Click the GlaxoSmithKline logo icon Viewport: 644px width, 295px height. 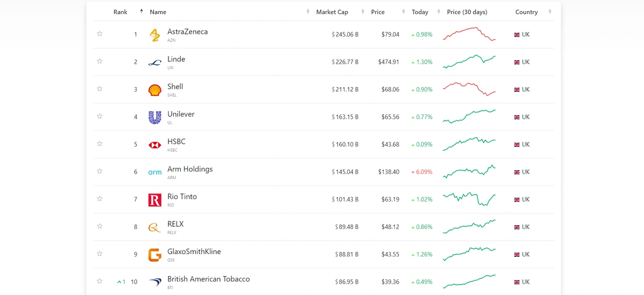coord(155,255)
